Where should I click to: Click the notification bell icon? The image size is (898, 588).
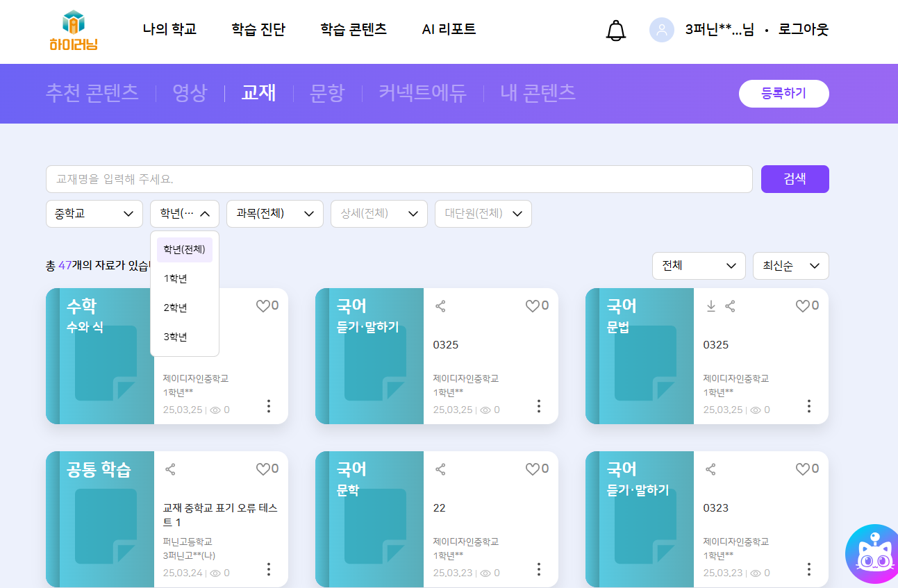[x=615, y=31]
